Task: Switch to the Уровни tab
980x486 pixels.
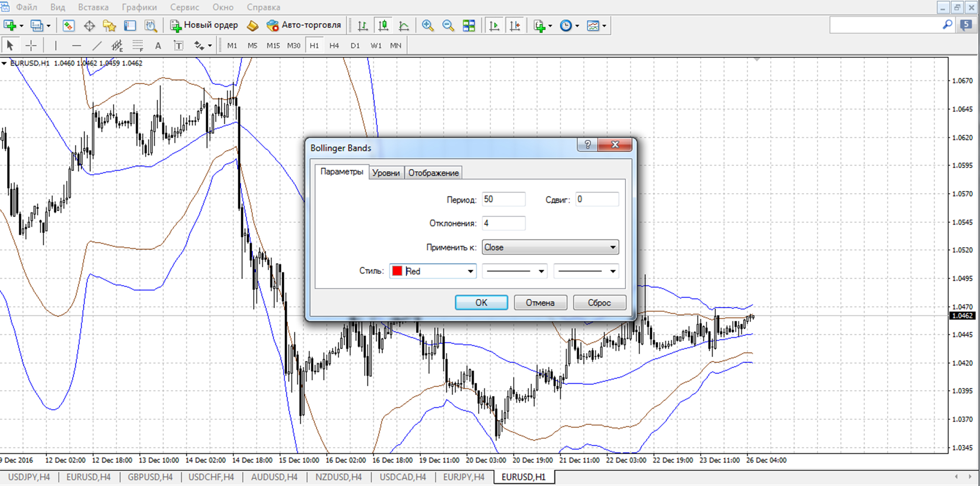Action: click(386, 173)
